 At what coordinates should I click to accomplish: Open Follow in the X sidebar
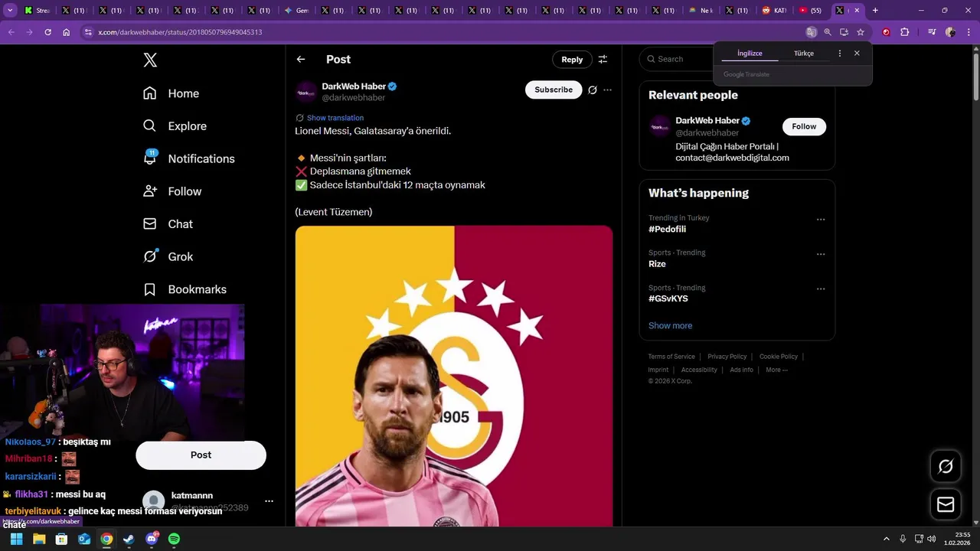172,191
